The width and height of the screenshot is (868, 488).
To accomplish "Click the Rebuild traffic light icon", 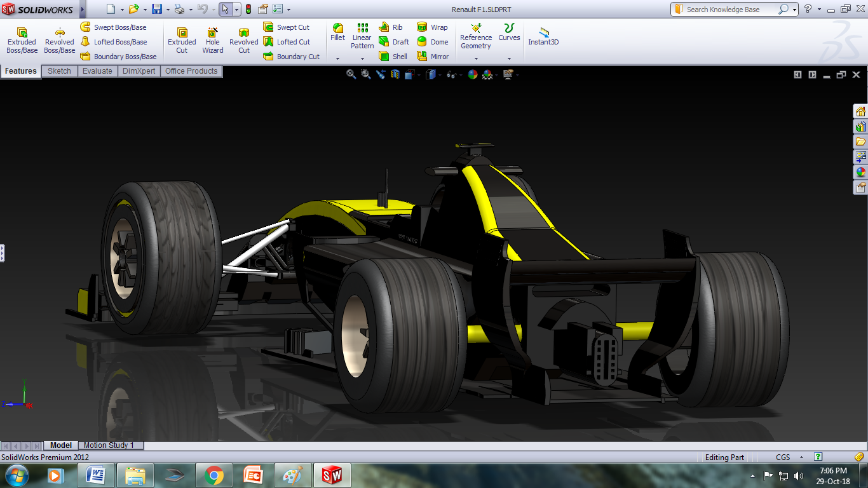I will coord(248,10).
